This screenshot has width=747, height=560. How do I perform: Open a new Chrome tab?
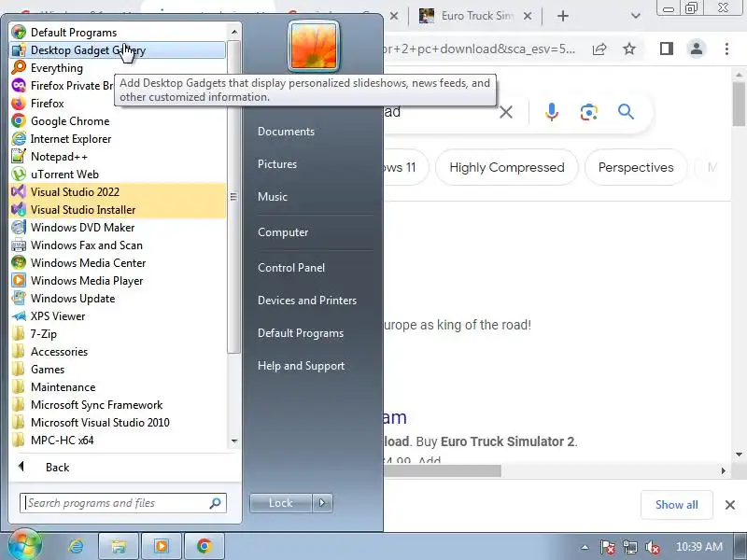click(563, 16)
